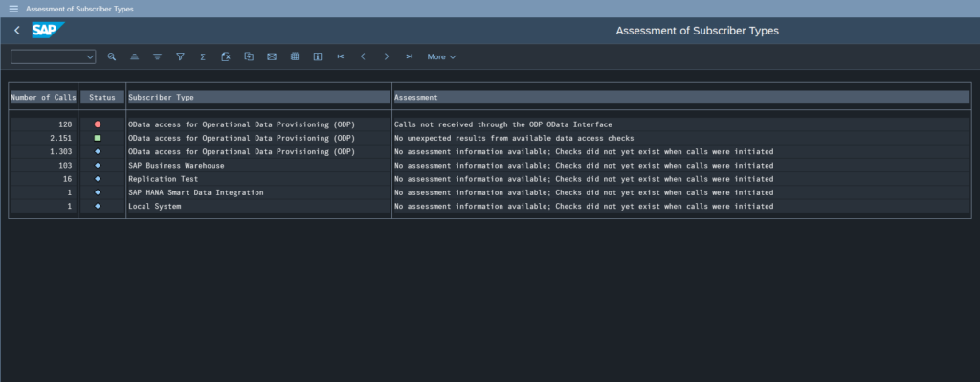Image resolution: width=980 pixels, height=382 pixels.
Task: Open the command field dropdown
Action: coord(89,56)
